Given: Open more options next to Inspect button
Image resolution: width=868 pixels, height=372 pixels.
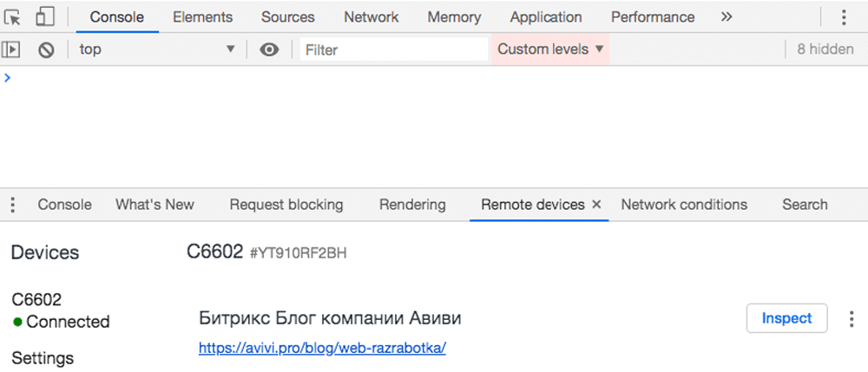Looking at the screenshot, I should pyautogui.click(x=852, y=318).
